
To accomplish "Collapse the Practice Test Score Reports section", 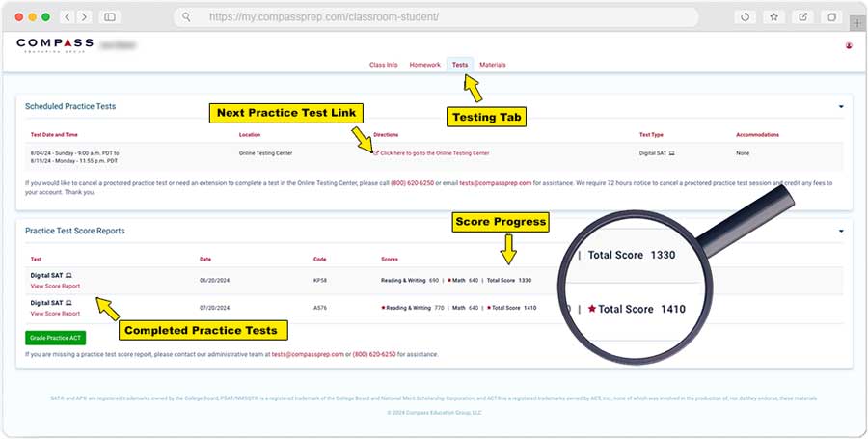I will [841, 231].
